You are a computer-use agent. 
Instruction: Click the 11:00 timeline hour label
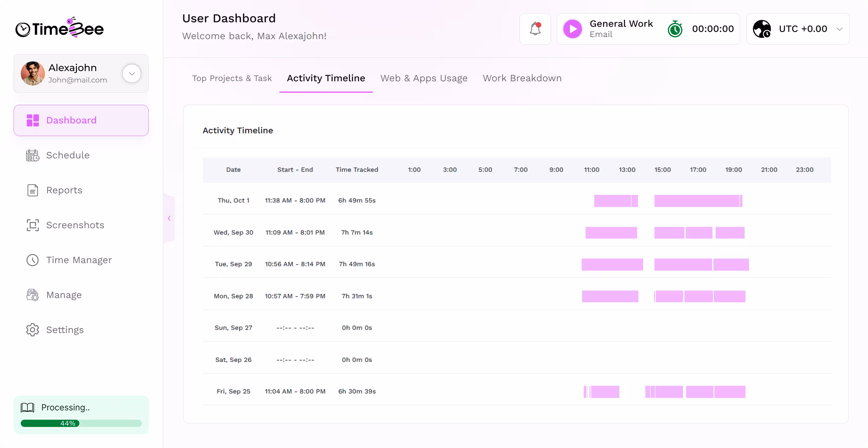591,170
